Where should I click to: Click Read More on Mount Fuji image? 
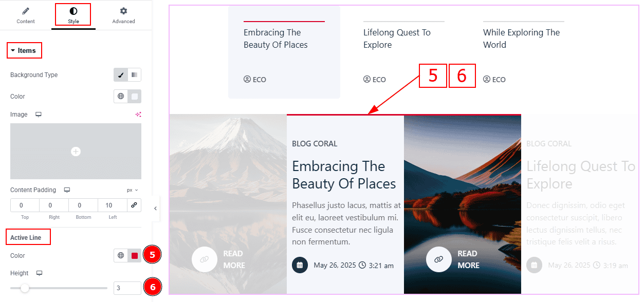click(x=234, y=259)
